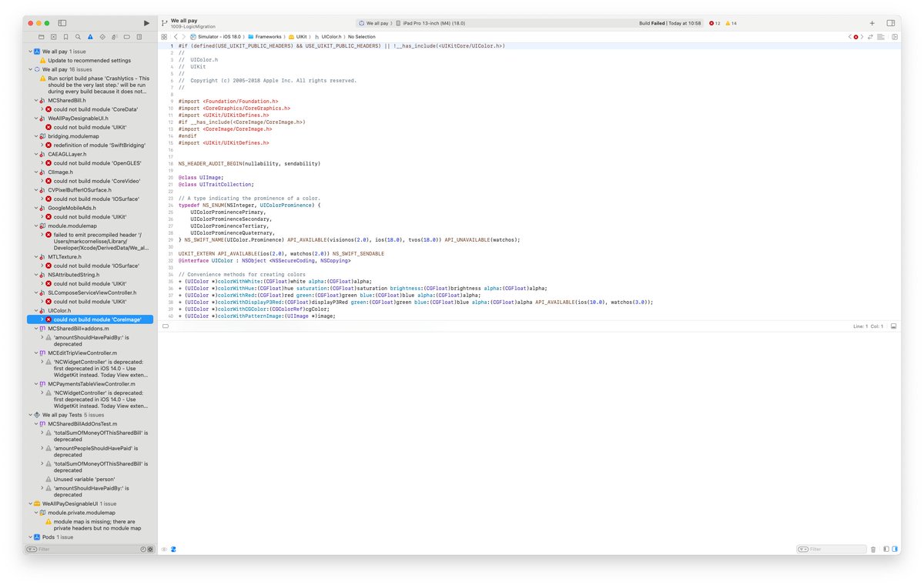
Task: Toggle the navigator sidebar
Action: [x=62, y=23]
